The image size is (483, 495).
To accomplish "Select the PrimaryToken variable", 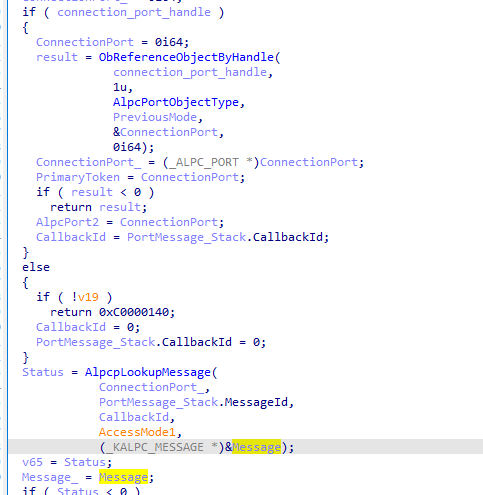I will pos(78,177).
